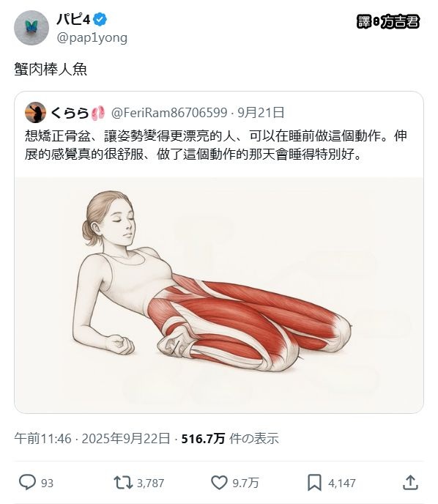Open パピ4's butterfly profile avatar
This screenshot has height=504, width=438.
coord(31,28)
